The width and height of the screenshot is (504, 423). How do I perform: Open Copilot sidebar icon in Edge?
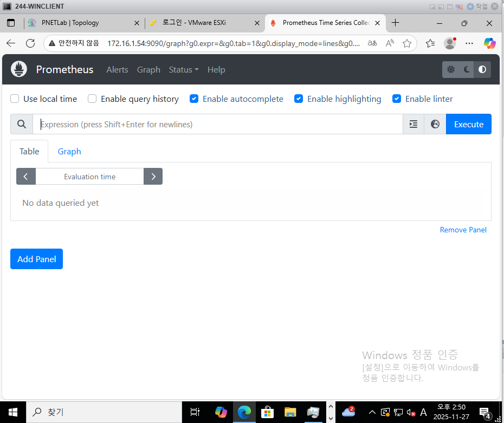pyautogui.click(x=489, y=43)
